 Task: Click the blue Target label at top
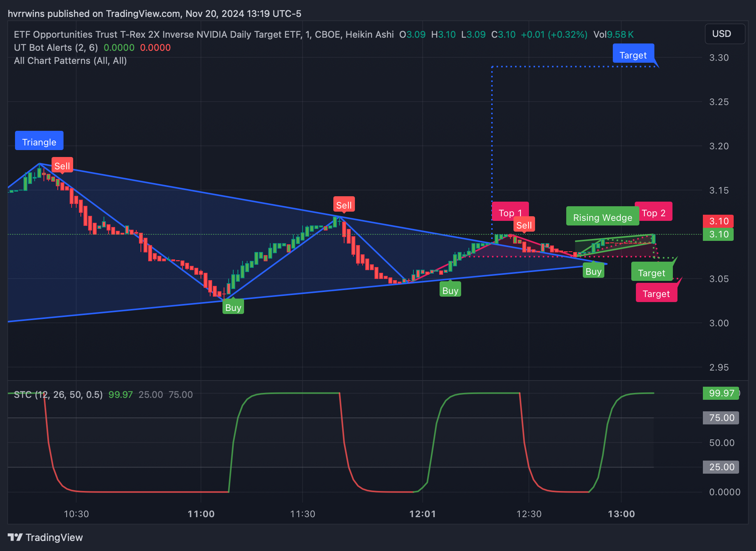[x=633, y=54]
